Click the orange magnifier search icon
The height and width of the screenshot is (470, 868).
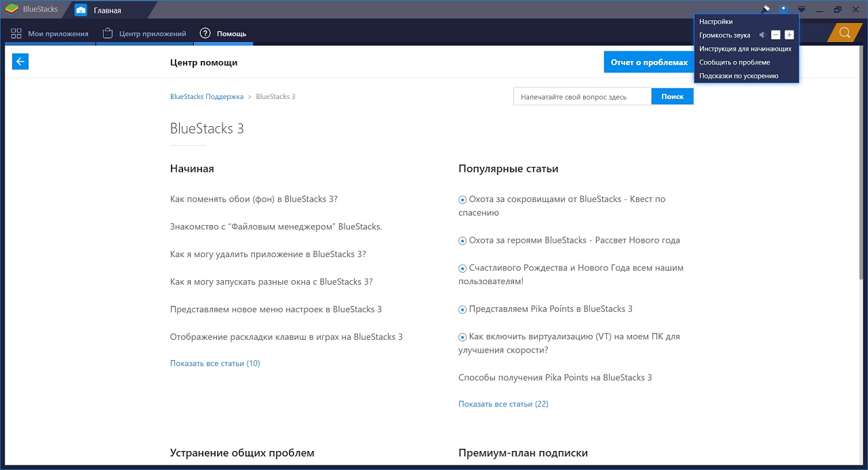(x=844, y=33)
